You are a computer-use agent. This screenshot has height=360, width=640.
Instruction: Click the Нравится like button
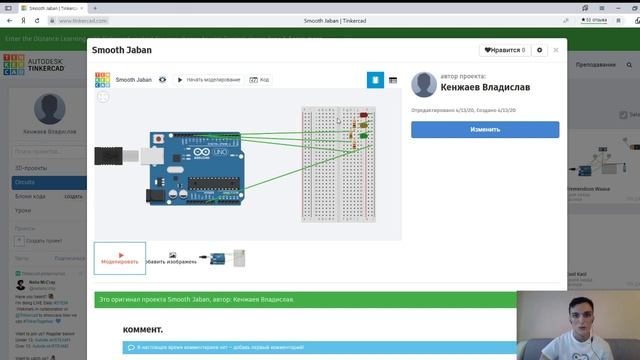tap(504, 50)
